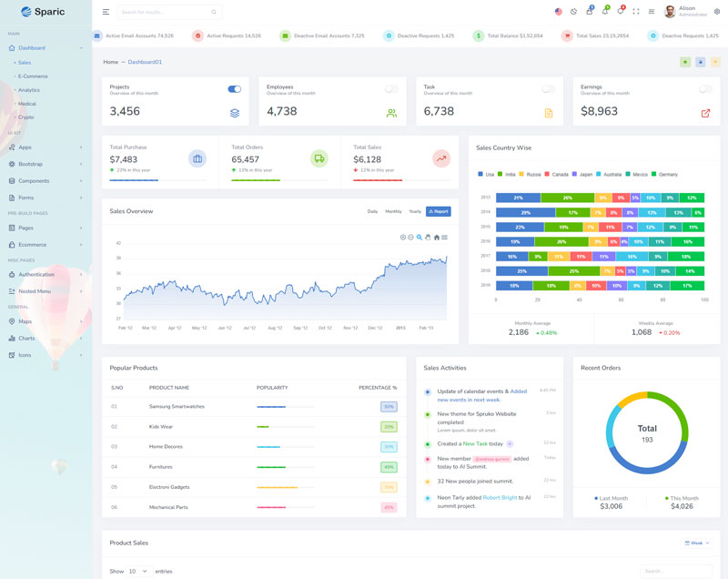Open the entries count dropdown
Viewport: 728px width, 579px height.
pyautogui.click(x=139, y=571)
